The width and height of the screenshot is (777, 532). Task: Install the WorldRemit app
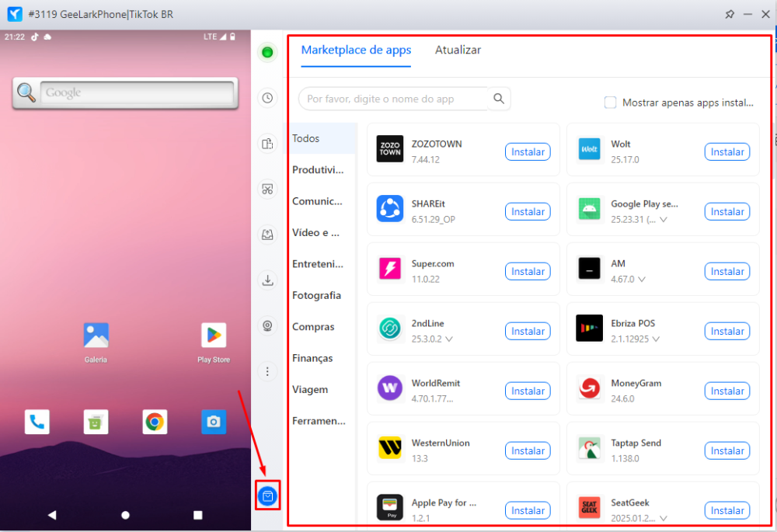(x=528, y=391)
